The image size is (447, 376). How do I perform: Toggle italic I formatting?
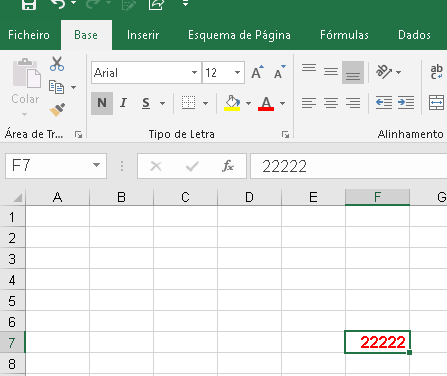pyautogui.click(x=123, y=103)
